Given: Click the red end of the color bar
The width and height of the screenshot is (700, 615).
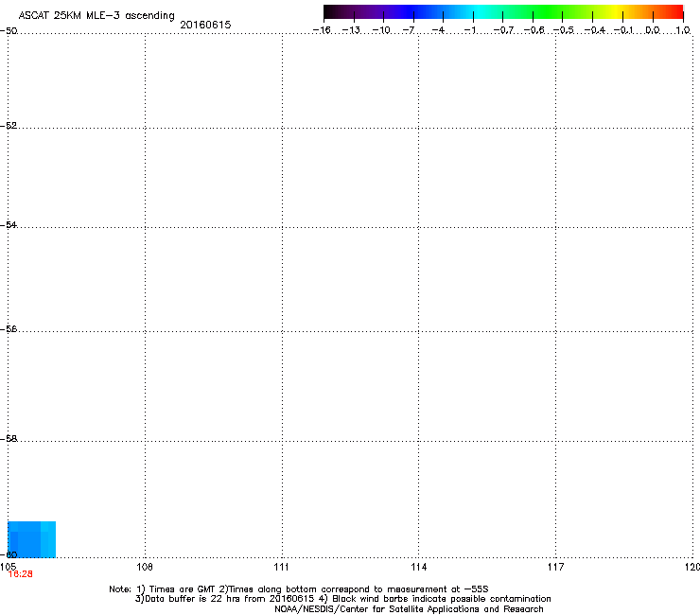Looking at the screenshot, I should click(x=676, y=11).
